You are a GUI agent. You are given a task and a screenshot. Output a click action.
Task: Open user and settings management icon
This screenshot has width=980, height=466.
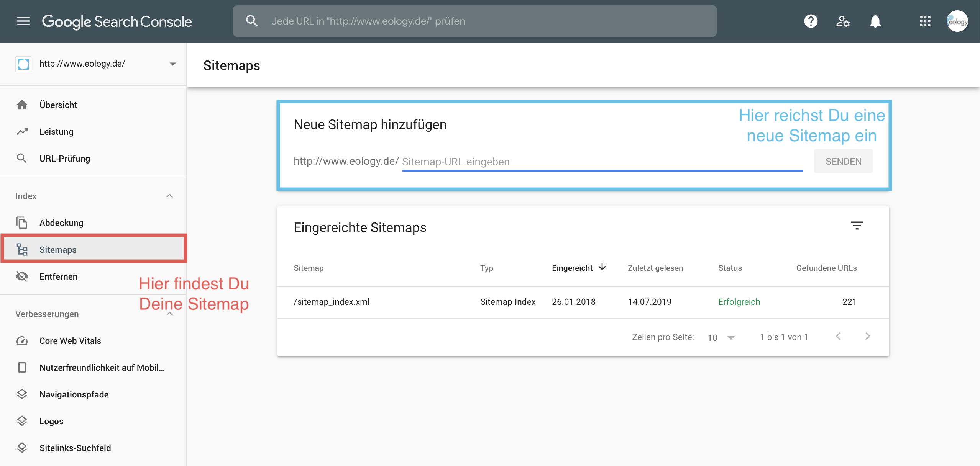[x=843, y=21]
